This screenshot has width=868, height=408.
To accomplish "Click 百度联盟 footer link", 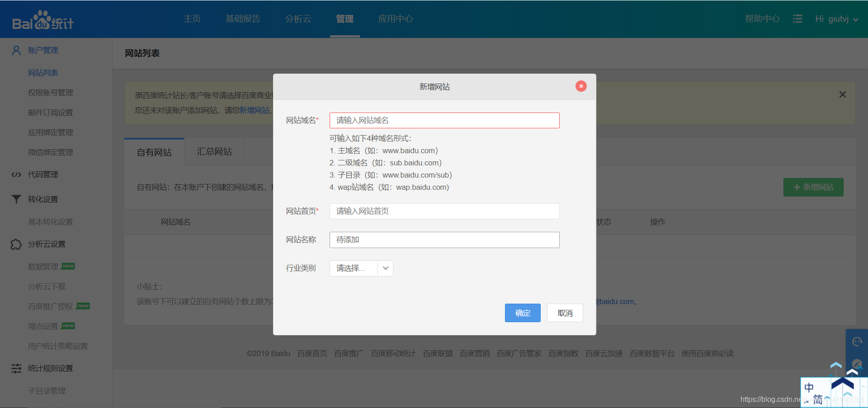I will coord(438,353).
